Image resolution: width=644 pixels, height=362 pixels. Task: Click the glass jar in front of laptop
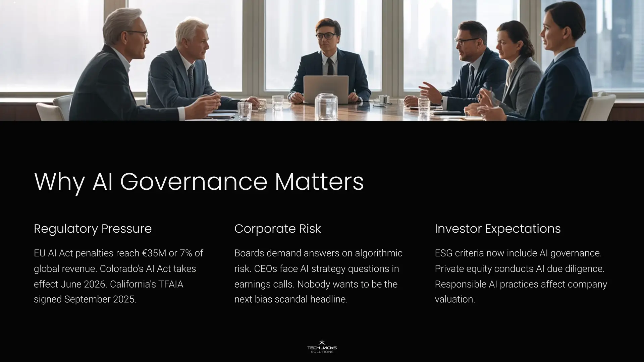click(326, 106)
